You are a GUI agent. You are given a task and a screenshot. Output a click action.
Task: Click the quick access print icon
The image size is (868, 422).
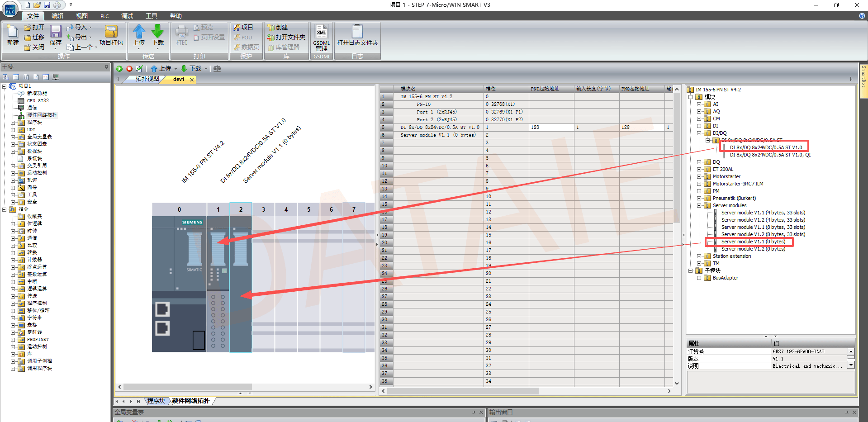click(x=57, y=5)
